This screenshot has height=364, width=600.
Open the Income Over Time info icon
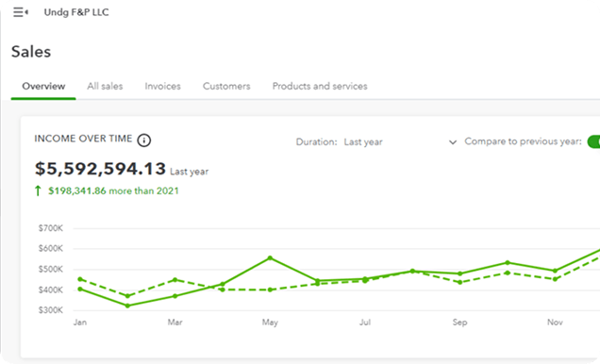(x=144, y=141)
